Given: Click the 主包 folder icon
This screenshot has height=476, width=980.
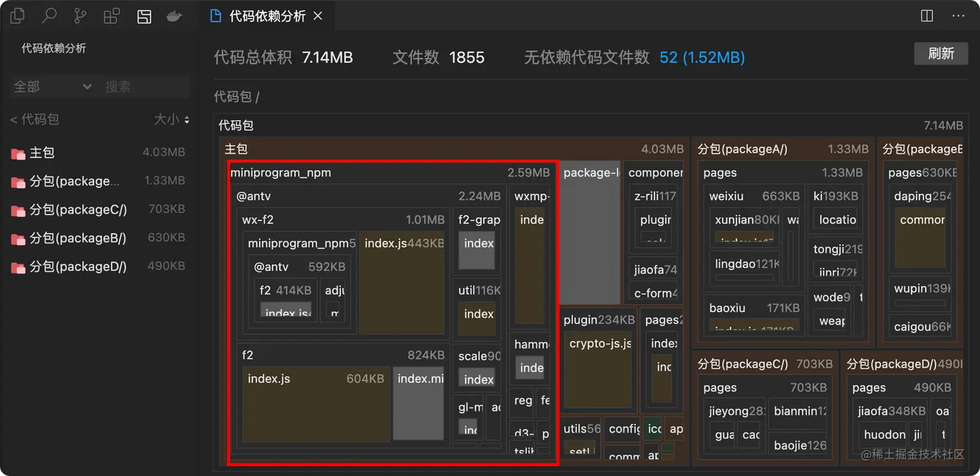Looking at the screenshot, I should (x=18, y=153).
